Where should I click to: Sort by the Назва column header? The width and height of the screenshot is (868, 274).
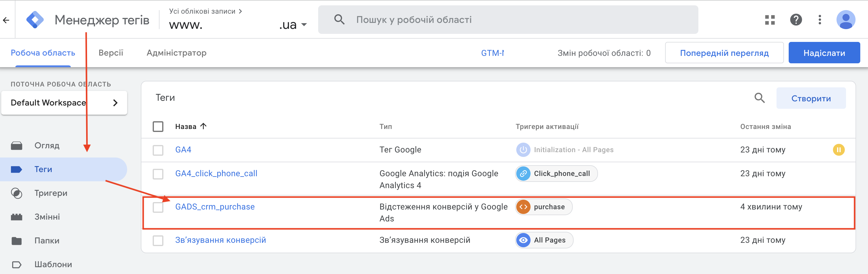[186, 126]
